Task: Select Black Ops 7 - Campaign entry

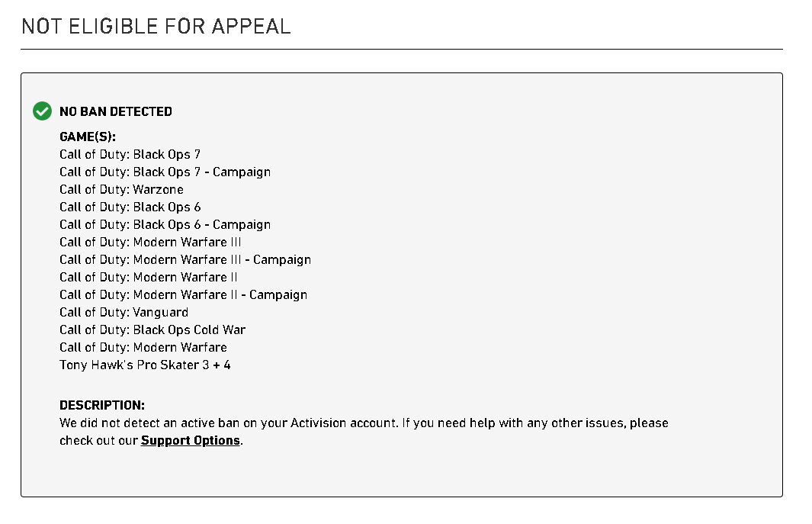Action: pos(165,172)
